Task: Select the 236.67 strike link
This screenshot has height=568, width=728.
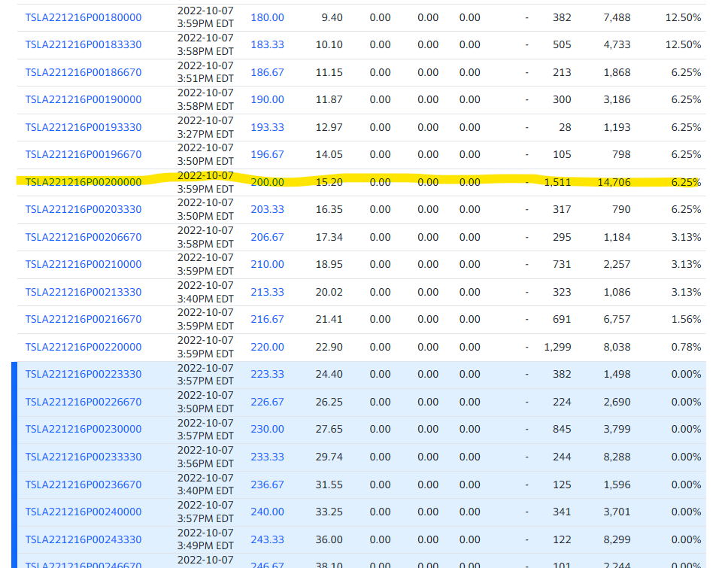Action: (268, 484)
